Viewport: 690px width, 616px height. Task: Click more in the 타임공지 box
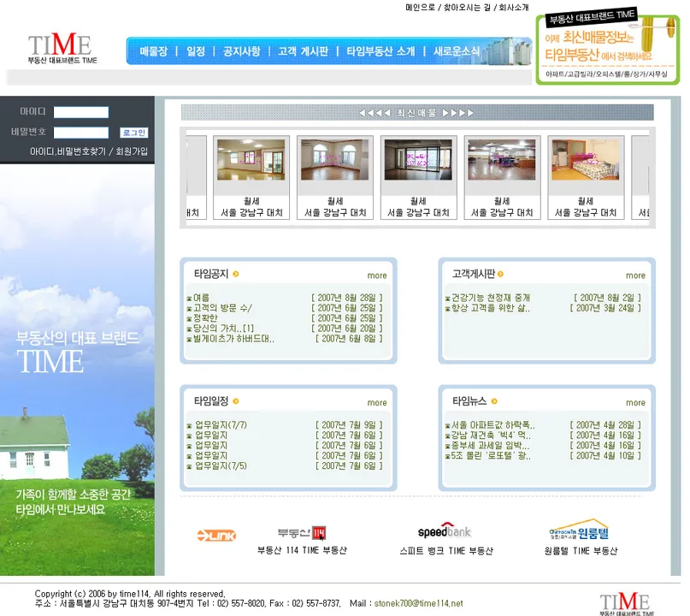pos(377,275)
